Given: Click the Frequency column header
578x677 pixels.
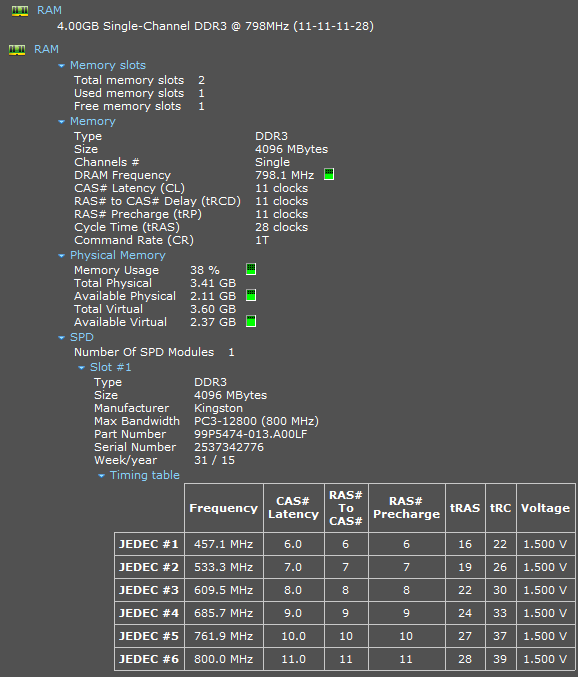Looking at the screenshot, I should (224, 508).
